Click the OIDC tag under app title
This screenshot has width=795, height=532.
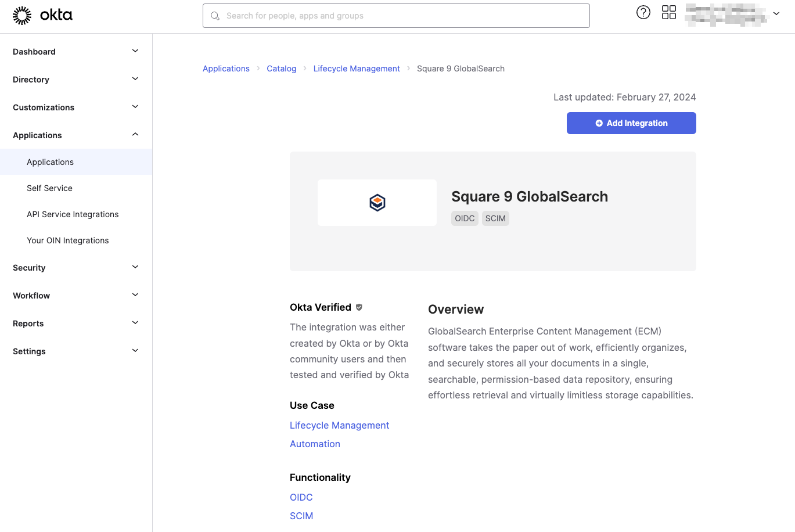[x=465, y=218]
